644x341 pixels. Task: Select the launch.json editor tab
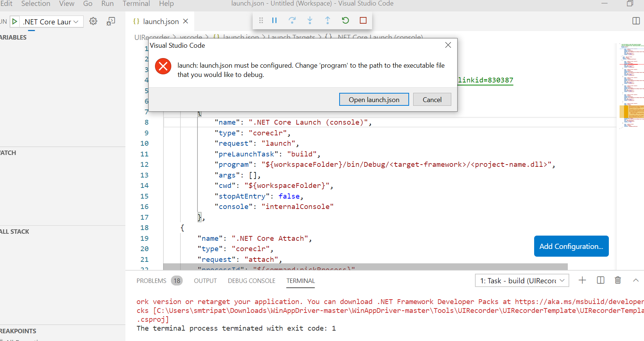161,21
